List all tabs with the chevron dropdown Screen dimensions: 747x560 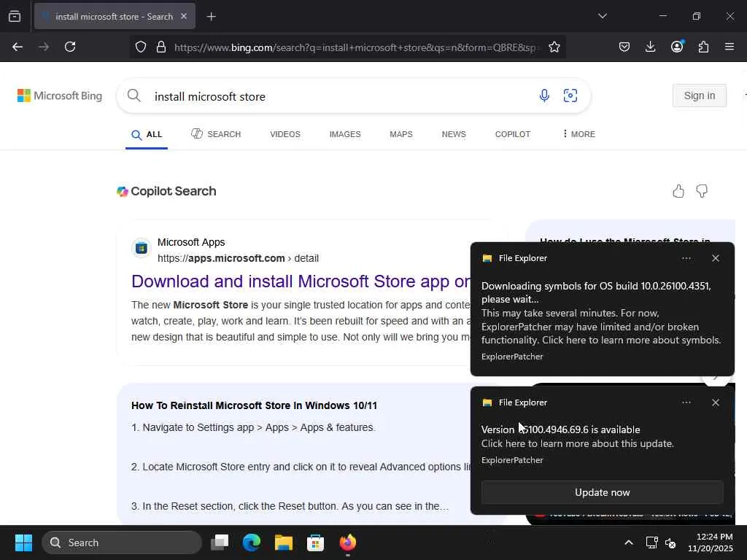602,16
